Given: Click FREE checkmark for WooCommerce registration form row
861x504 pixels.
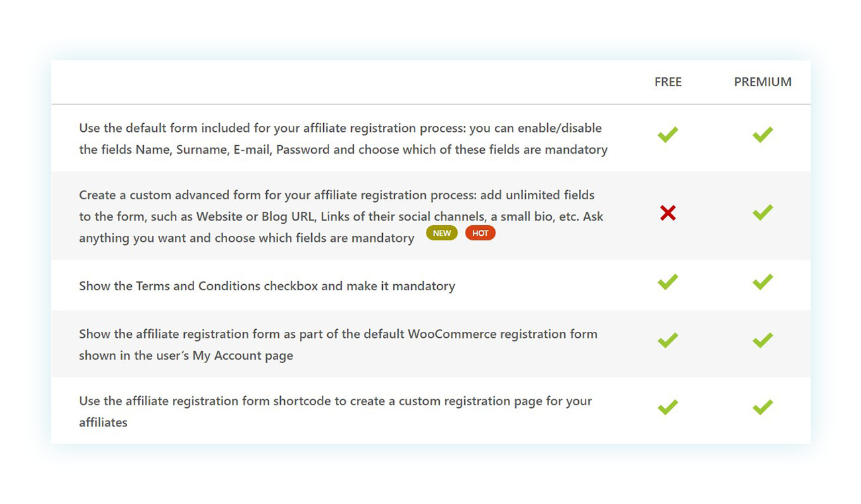Looking at the screenshot, I should coord(668,340).
